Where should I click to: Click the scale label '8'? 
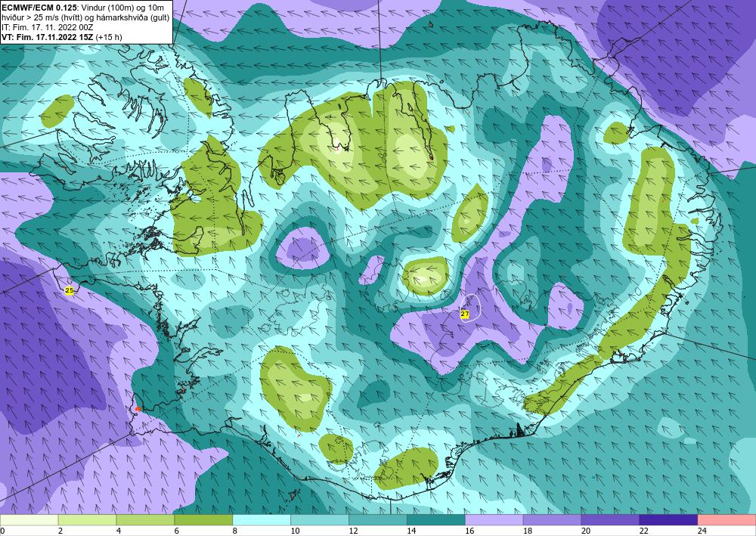[x=235, y=531]
